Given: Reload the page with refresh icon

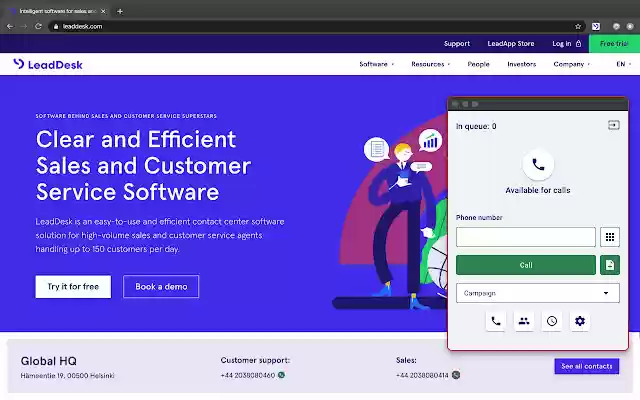Looking at the screenshot, I should (x=38, y=27).
